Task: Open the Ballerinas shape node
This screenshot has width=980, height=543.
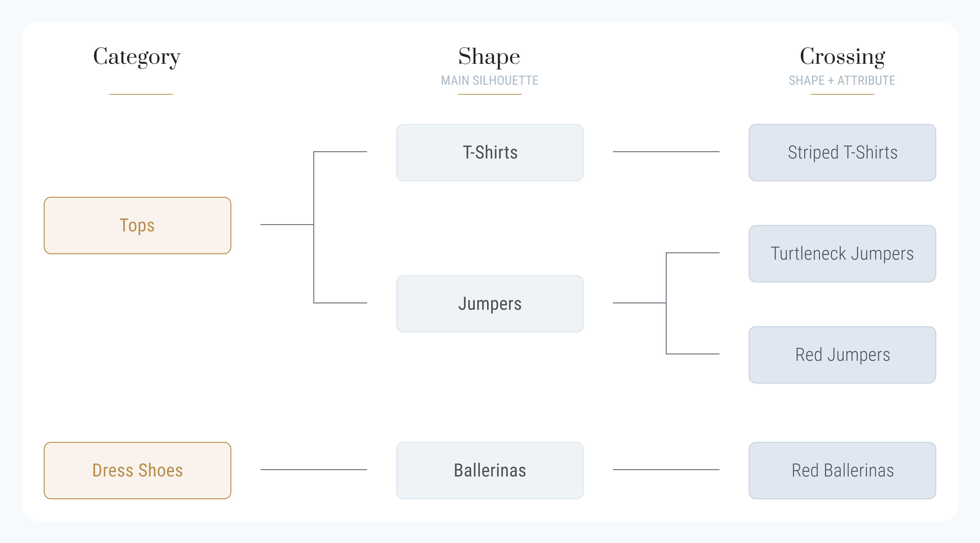Action: pos(490,470)
